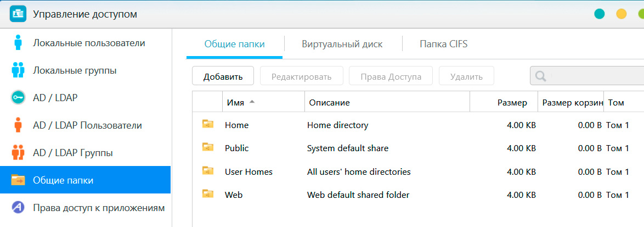Click the Общие папки sidebar folder icon

click(18, 180)
